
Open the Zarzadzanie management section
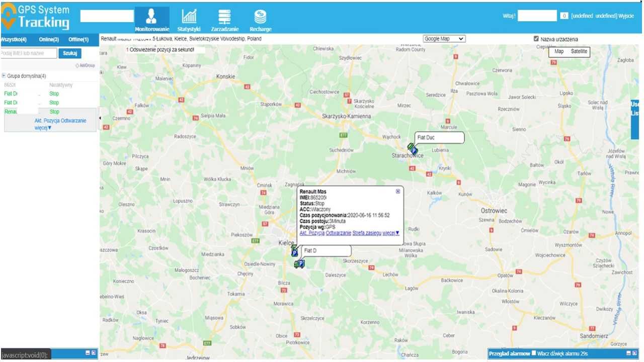(x=225, y=20)
